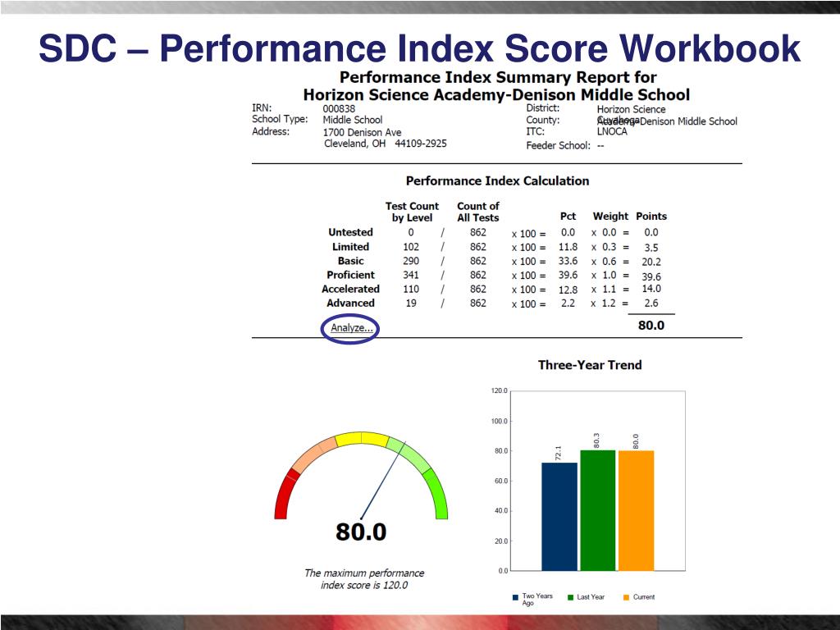Screen dimensions: 840x630
Task: Click the Performance Index Calculation heading
Action: coord(497,180)
